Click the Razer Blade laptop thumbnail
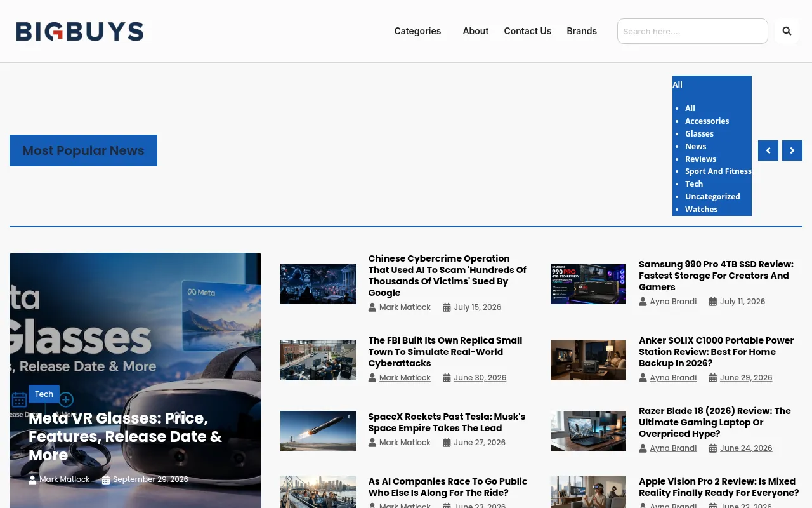The width and height of the screenshot is (812, 508). tap(588, 431)
